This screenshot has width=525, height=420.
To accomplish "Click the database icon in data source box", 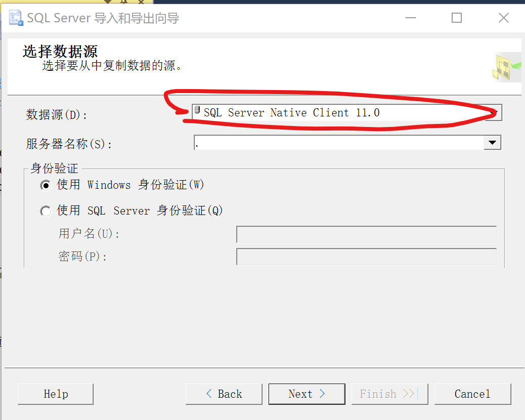I will click(197, 110).
